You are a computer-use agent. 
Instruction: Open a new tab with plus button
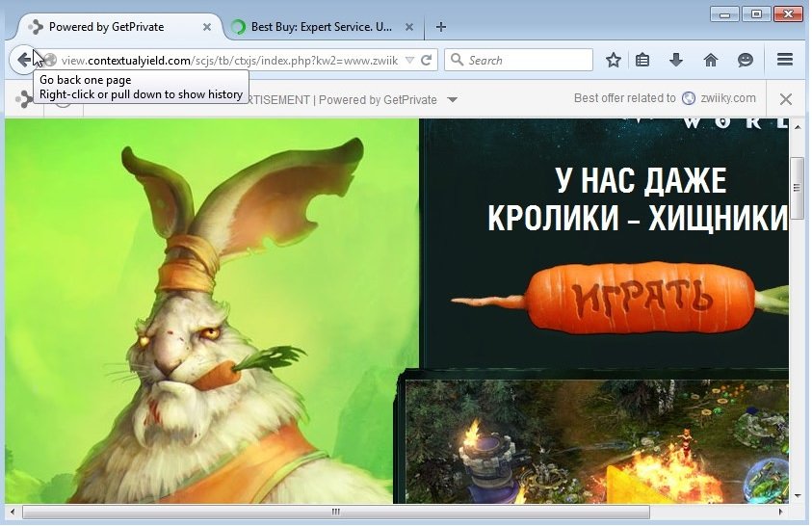pos(441,27)
